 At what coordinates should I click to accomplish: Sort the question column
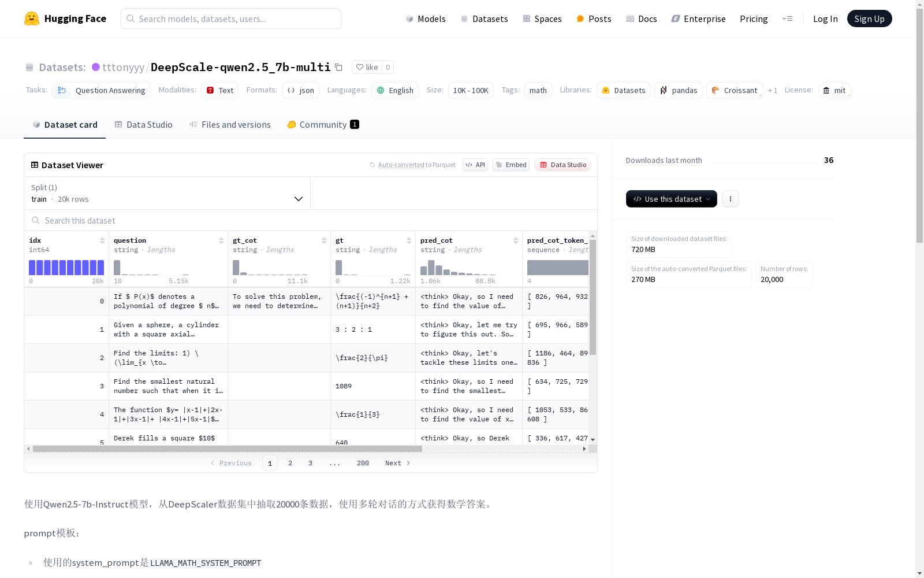pyautogui.click(x=221, y=240)
